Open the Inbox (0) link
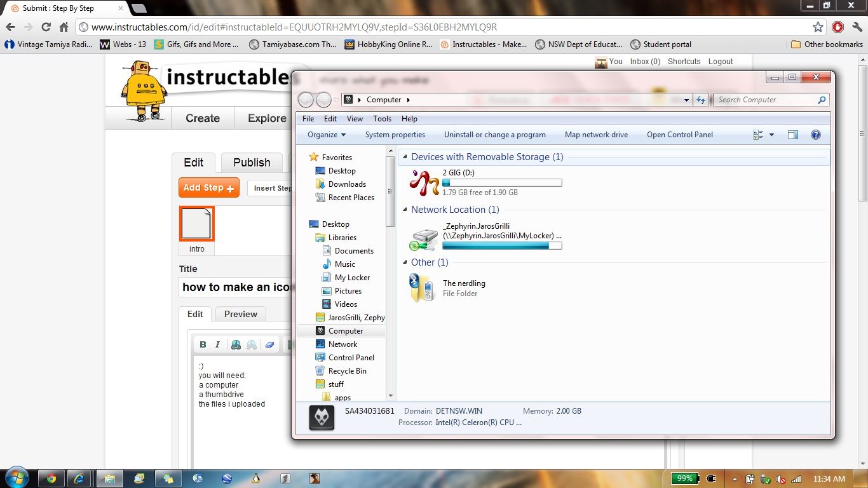This screenshot has height=488, width=868. coord(645,62)
